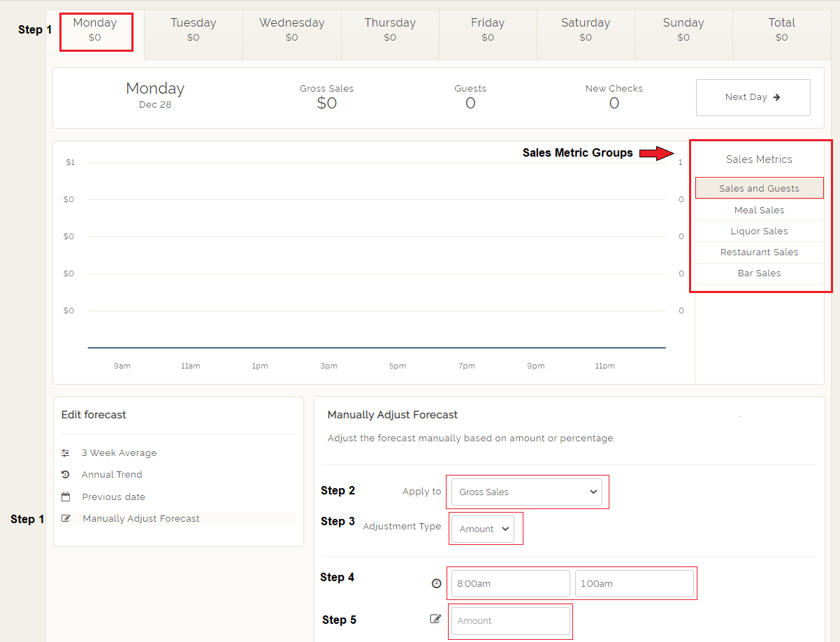The height and width of the screenshot is (642, 840).
Task: Click the edit icon beside Amount field
Action: (x=436, y=619)
